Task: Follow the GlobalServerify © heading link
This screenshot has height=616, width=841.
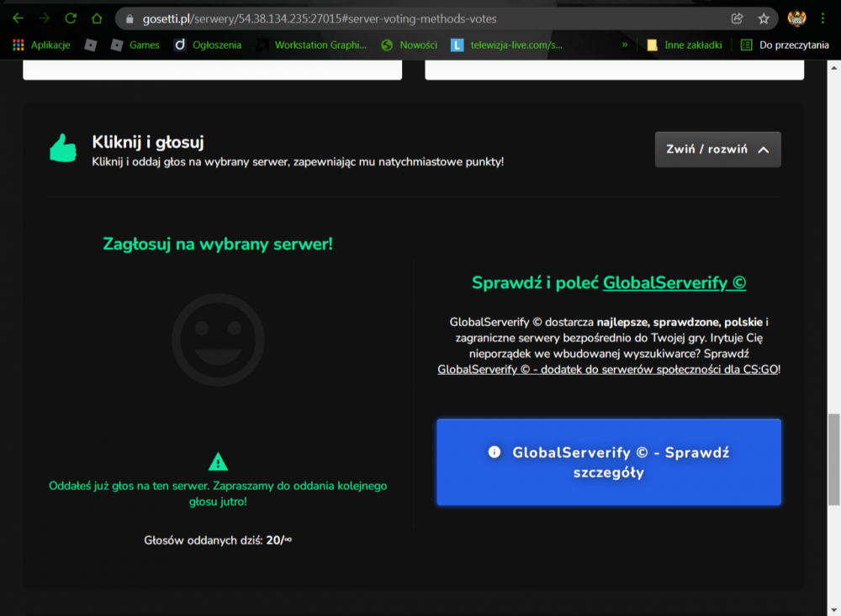Action: click(x=674, y=282)
